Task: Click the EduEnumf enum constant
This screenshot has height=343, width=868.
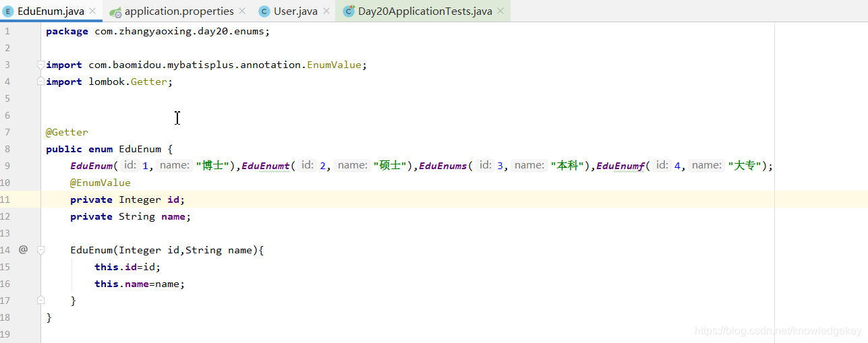Action: tap(621, 166)
